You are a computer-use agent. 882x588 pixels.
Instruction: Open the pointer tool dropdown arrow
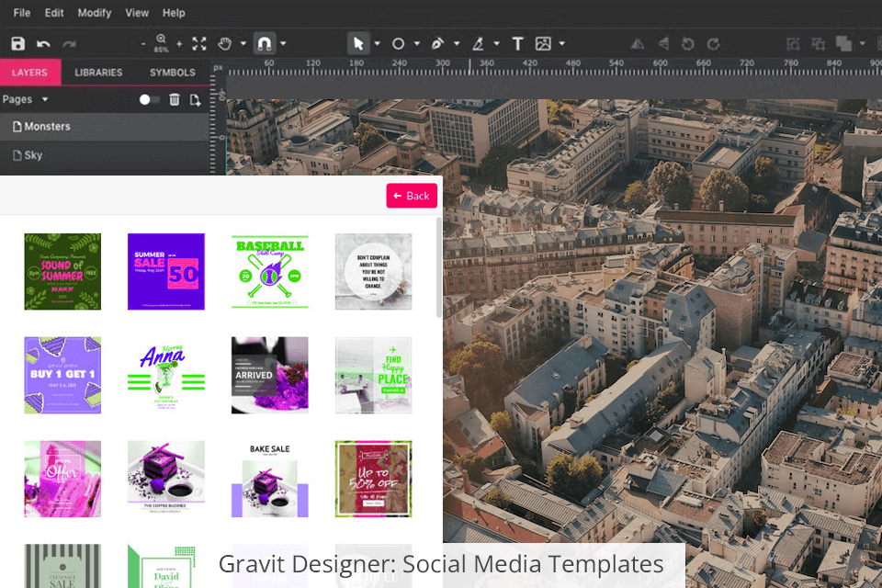[377, 43]
